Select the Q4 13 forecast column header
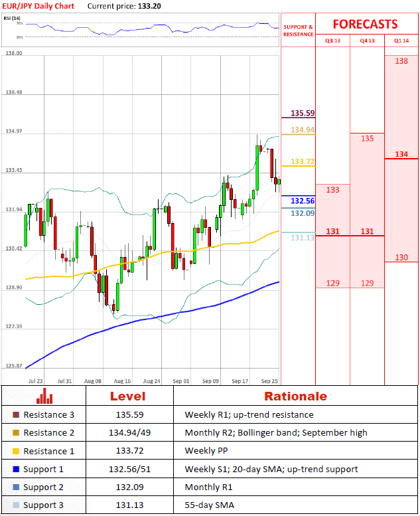420x516 pixels. [367, 41]
